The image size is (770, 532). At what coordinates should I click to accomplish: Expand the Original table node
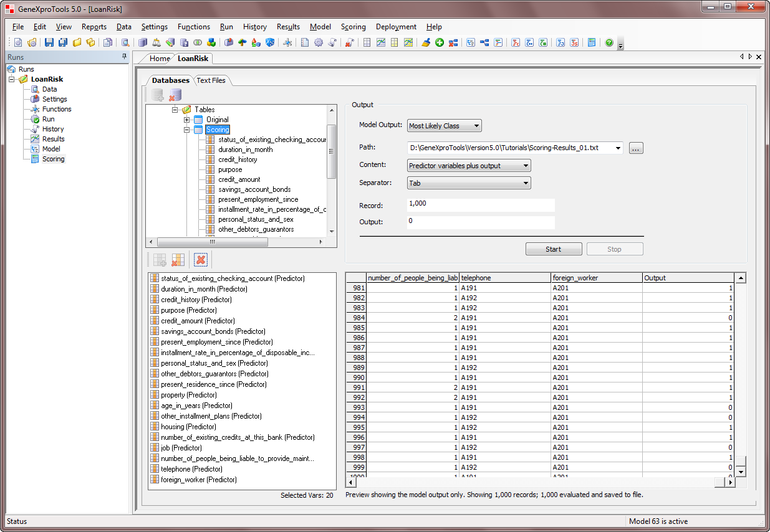coord(187,120)
